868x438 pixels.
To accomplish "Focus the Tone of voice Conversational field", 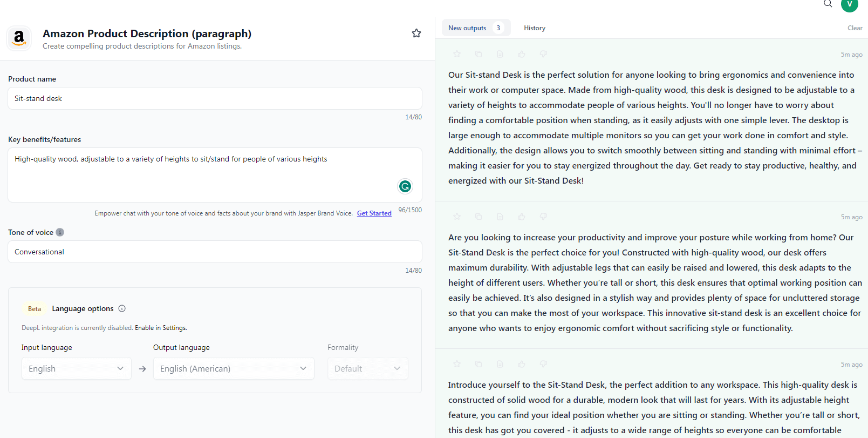I will [x=215, y=252].
